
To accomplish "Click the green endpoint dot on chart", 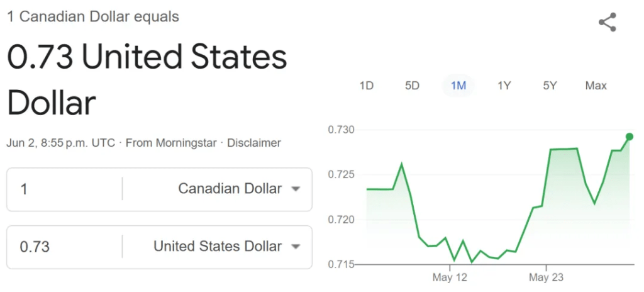I will (x=629, y=137).
